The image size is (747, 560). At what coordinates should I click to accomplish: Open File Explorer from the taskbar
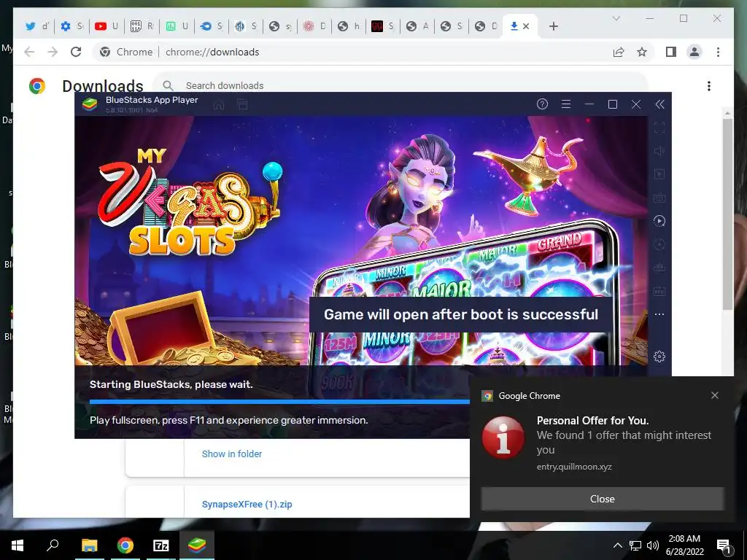[89, 545]
